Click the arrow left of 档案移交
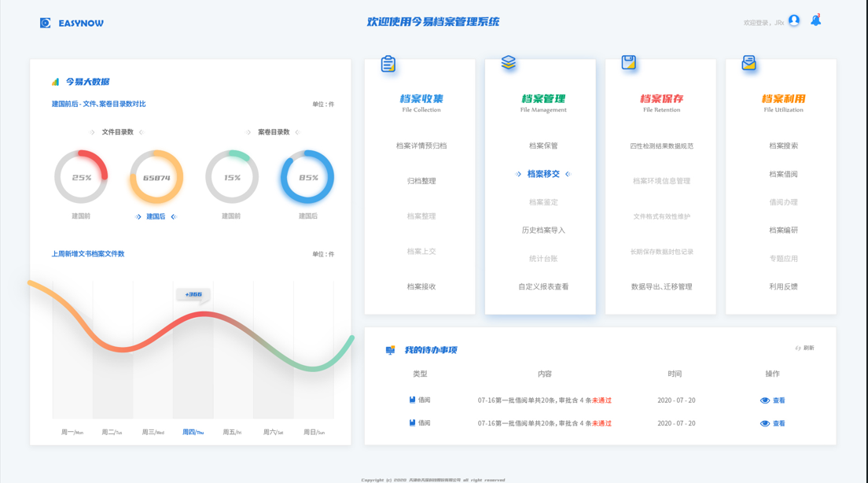The width and height of the screenshot is (868, 483). point(519,174)
